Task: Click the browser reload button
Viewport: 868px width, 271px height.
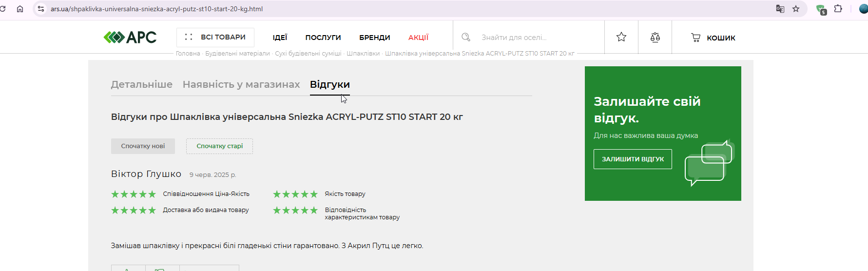Action: click(3, 9)
